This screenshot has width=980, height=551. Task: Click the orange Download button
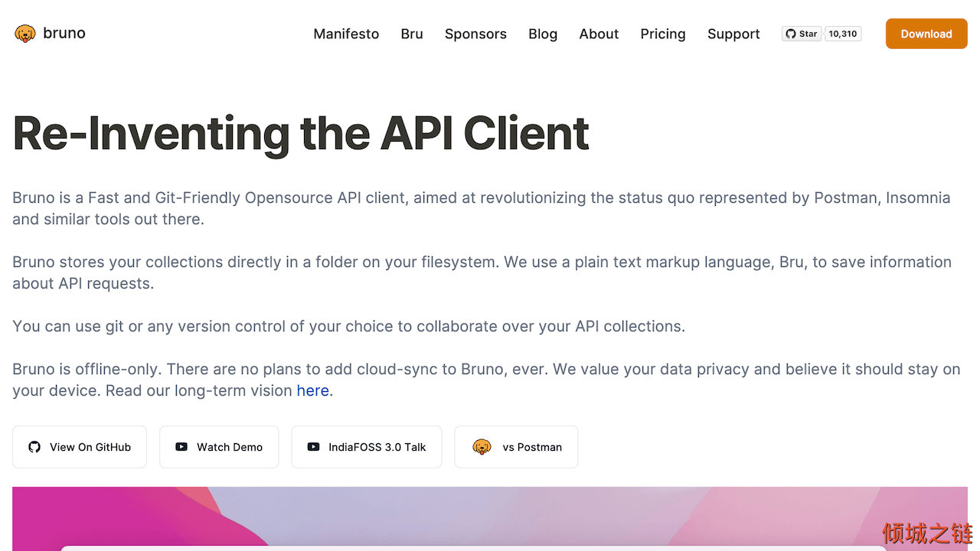point(926,34)
